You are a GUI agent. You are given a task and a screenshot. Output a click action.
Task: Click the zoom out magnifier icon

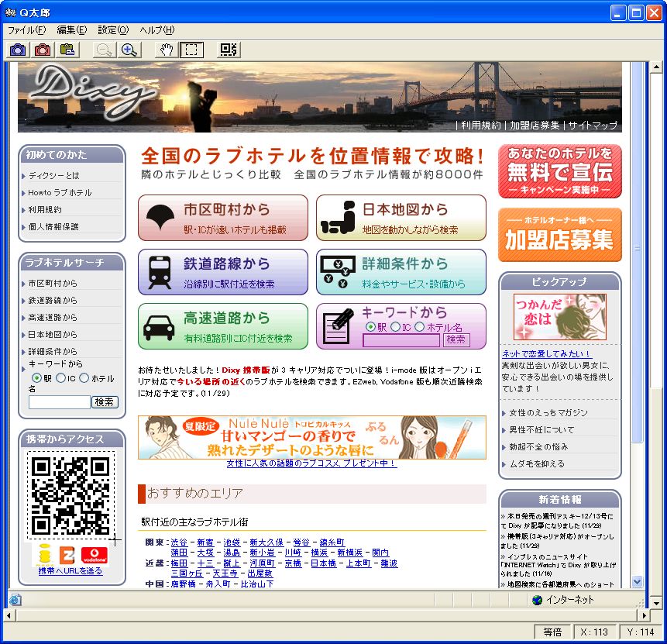point(104,50)
